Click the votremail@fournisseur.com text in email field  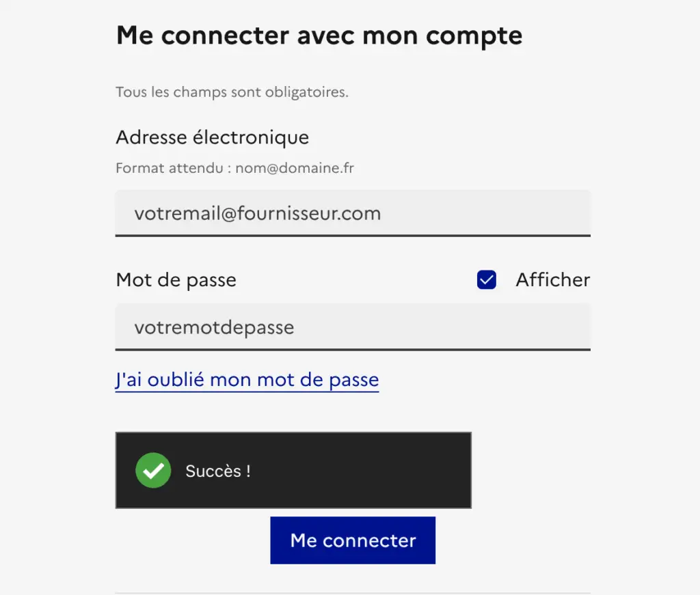[258, 213]
